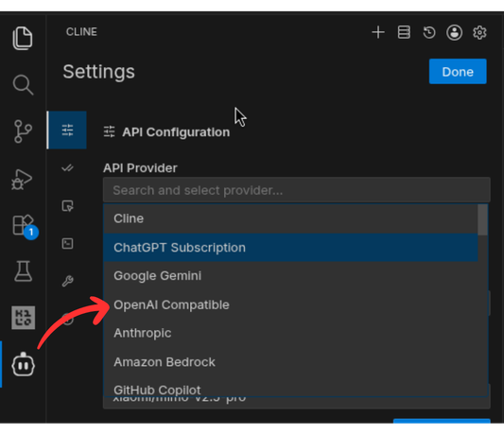Image resolution: width=504 pixels, height=435 pixels.
Task: Open the Cline robot icon
Action: click(23, 364)
